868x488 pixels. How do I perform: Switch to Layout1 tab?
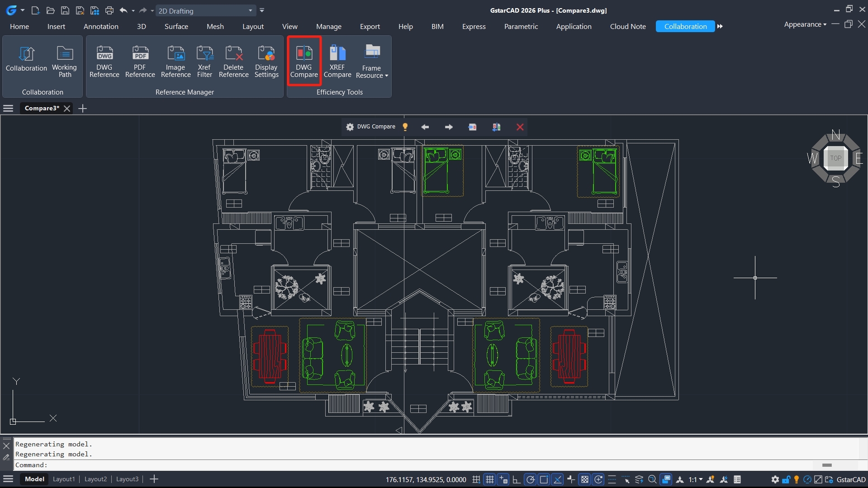click(x=64, y=479)
